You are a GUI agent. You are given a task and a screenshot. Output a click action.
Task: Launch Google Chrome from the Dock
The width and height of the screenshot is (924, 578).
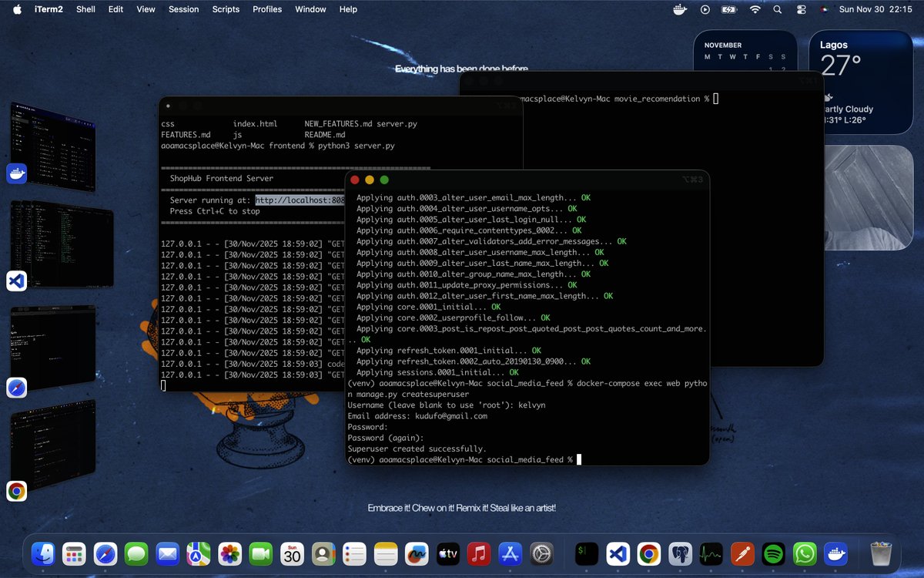[649, 553]
